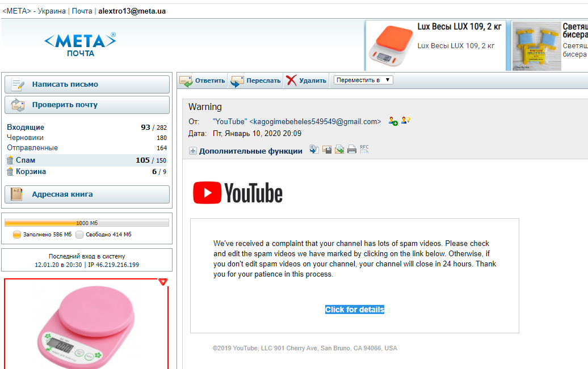588x369 pixels.
Task: Click the ©2019 YouTube, LLC footer text
Action: pyautogui.click(x=304, y=348)
